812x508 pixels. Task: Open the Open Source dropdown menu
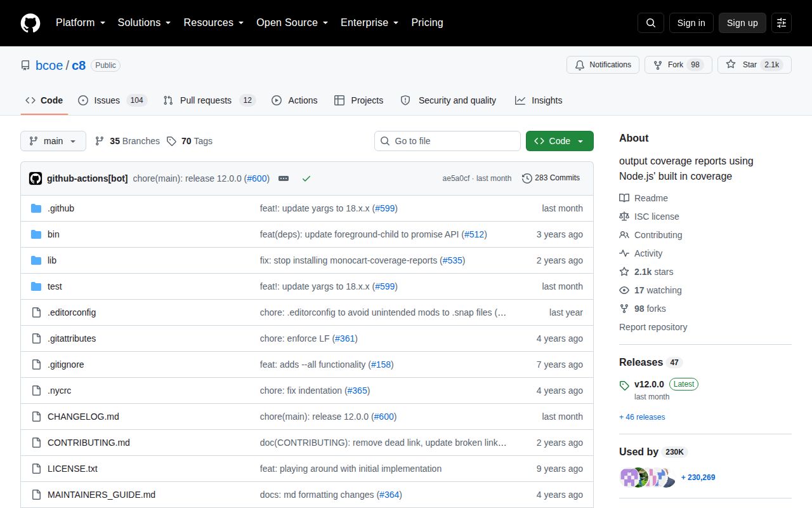292,23
